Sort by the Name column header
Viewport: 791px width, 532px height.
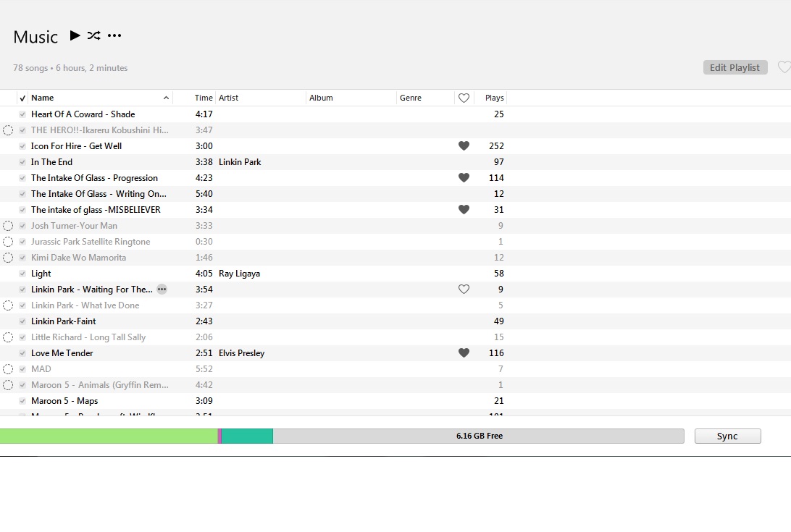click(x=42, y=98)
